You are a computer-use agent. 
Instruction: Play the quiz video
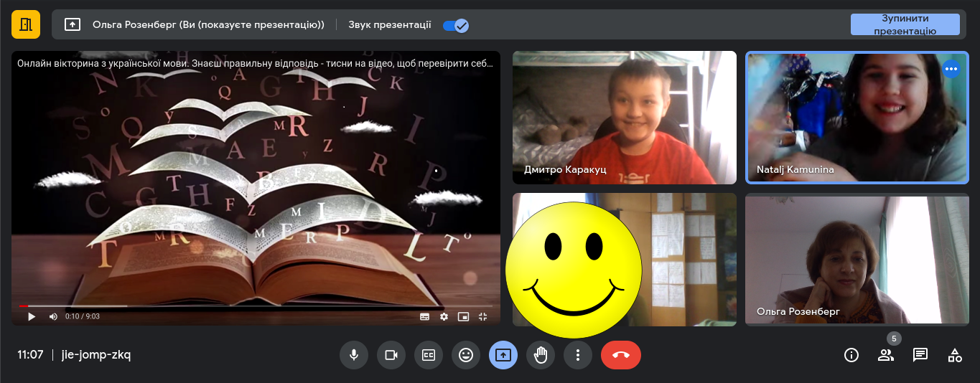coord(32,316)
